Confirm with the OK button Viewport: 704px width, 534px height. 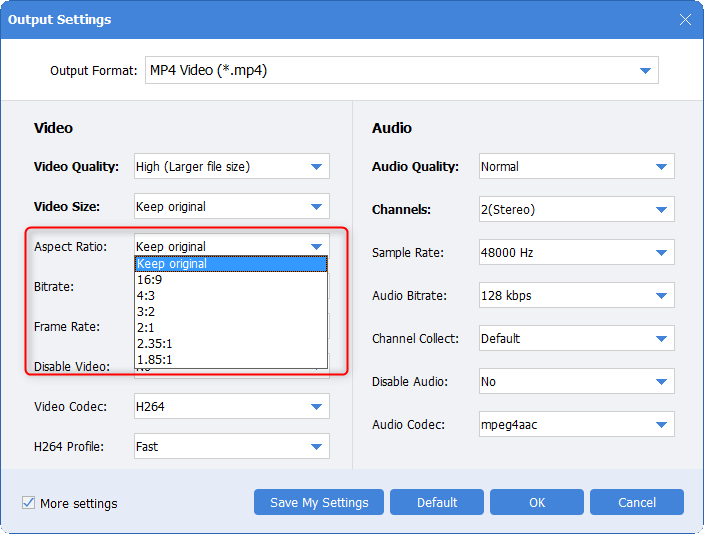(x=537, y=502)
